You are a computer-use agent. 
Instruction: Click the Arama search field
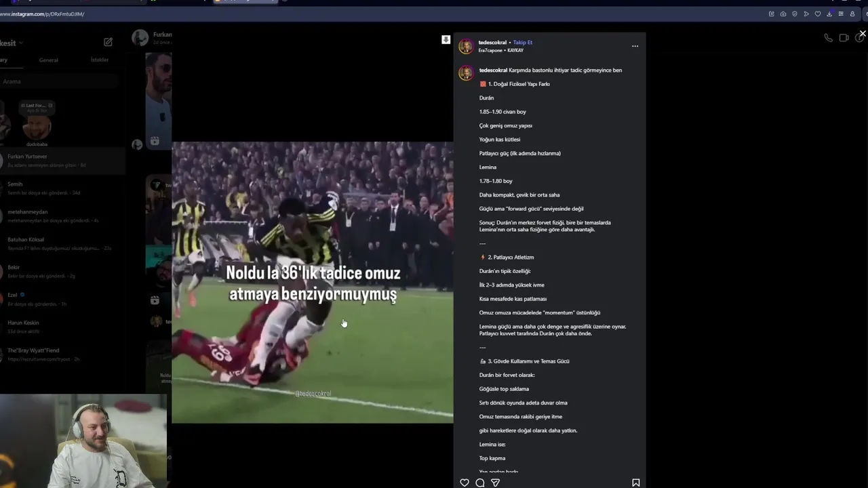[x=60, y=81]
